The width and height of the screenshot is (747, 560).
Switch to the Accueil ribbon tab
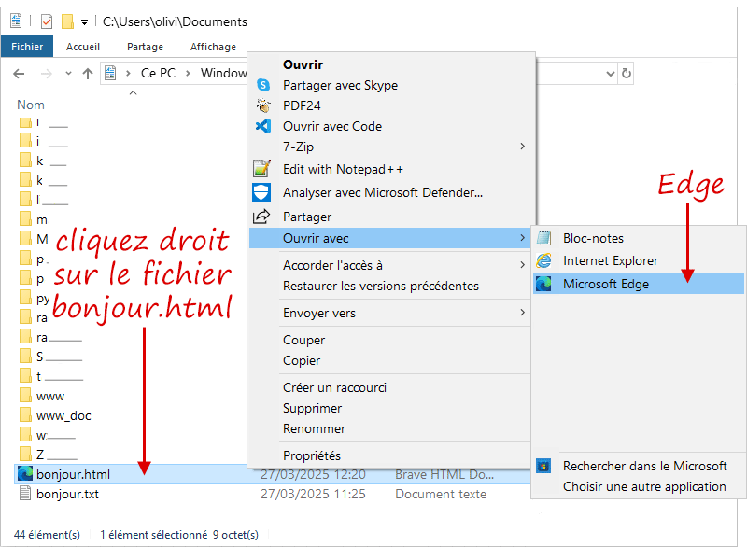pos(83,47)
